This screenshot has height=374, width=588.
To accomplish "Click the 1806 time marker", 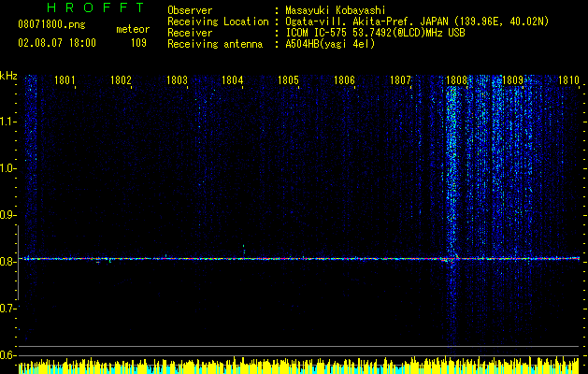I will coord(344,80).
